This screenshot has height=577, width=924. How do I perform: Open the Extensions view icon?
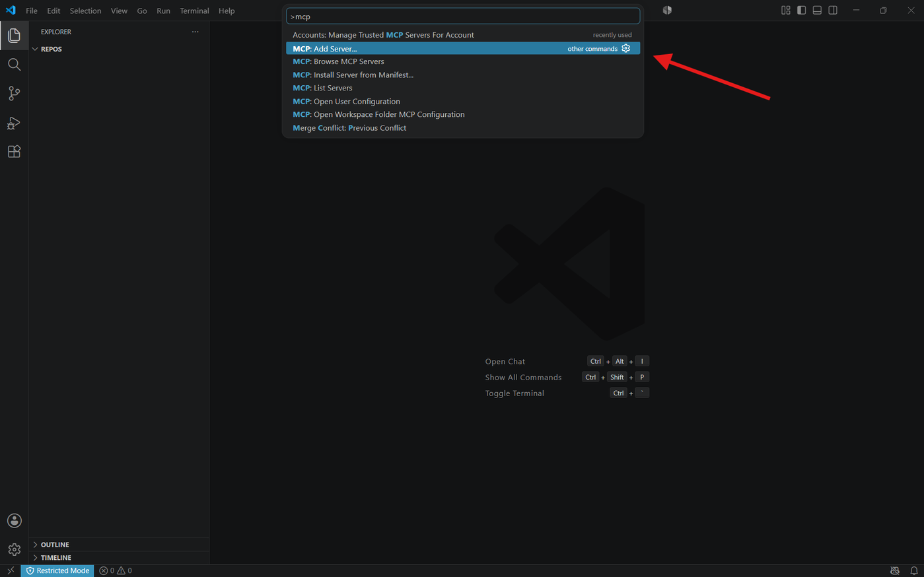point(14,152)
